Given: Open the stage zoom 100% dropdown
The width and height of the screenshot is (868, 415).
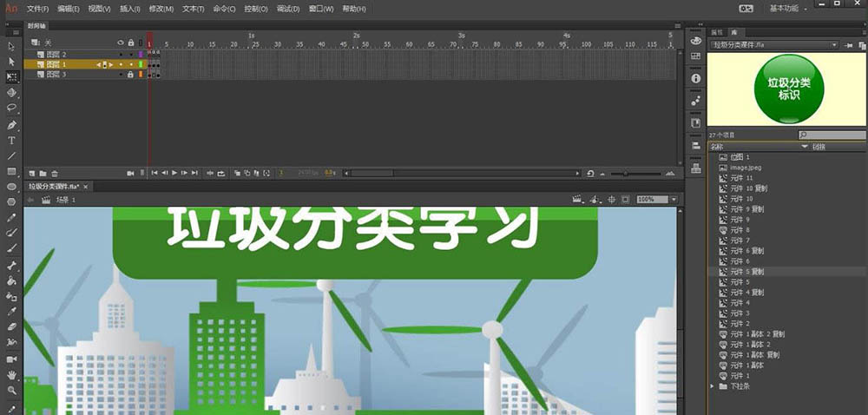Looking at the screenshot, I should pos(674,199).
